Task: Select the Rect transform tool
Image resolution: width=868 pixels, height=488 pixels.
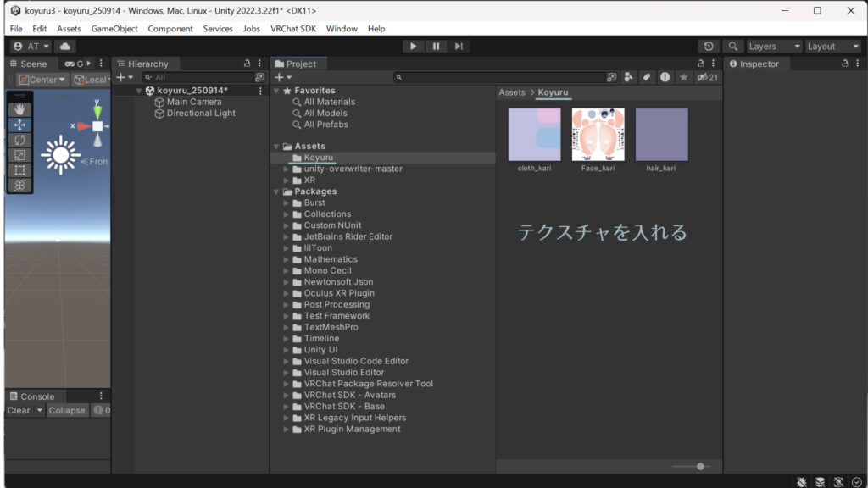Action: coord(20,170)
